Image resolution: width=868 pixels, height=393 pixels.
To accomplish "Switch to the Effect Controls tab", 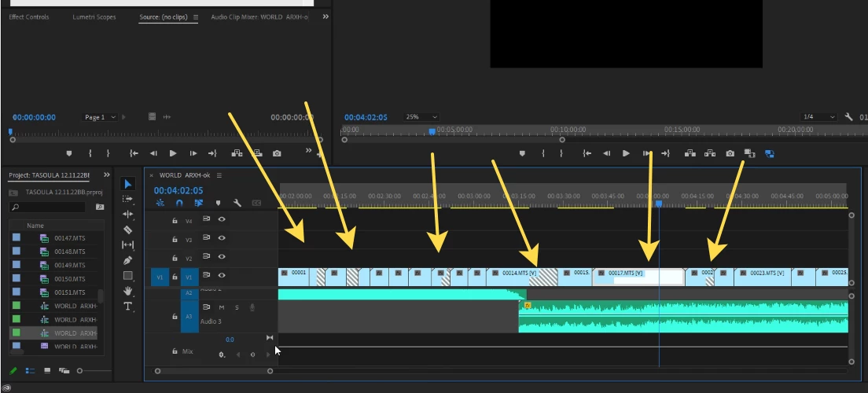I will click(29, 17).
